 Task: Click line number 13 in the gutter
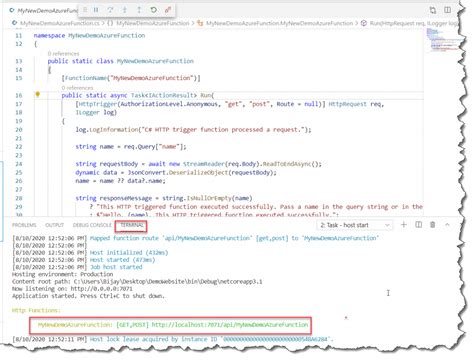19,61
